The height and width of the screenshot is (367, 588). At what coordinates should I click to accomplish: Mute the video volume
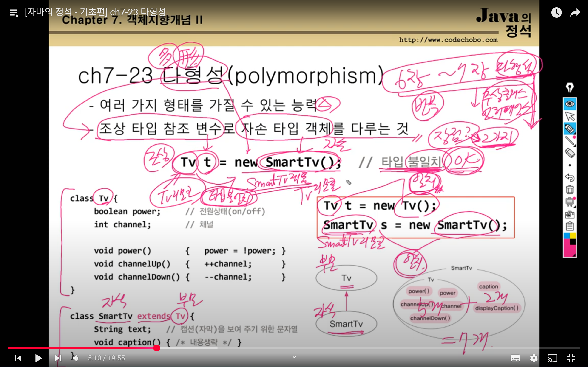point(76,358)
